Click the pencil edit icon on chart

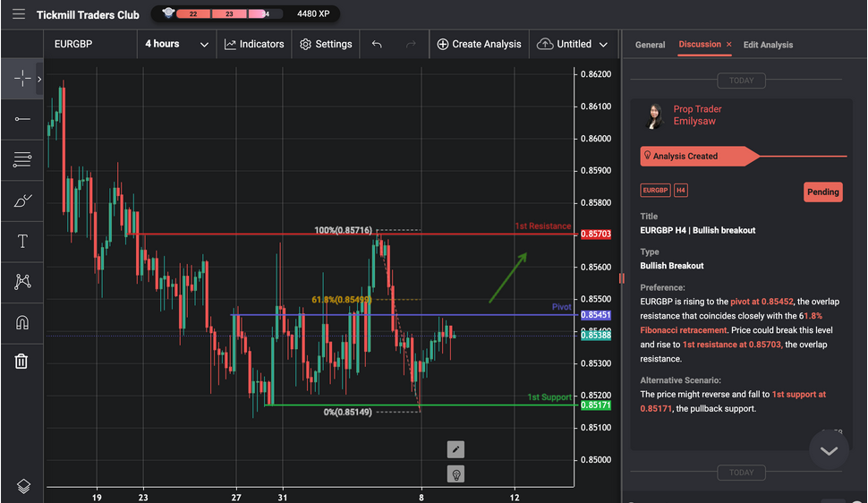click(455, 449)
